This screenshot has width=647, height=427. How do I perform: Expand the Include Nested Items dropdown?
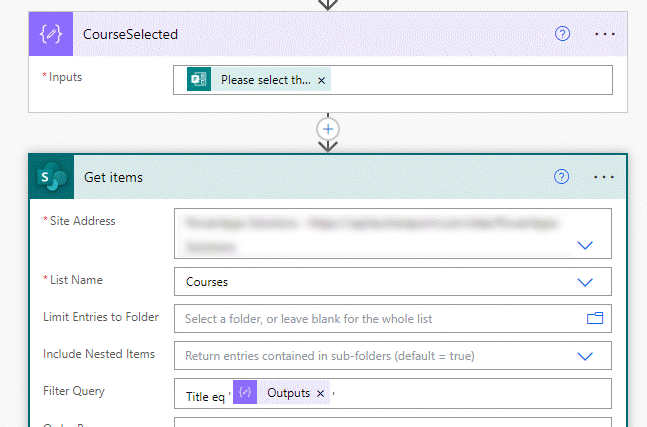tap(585, 356)
